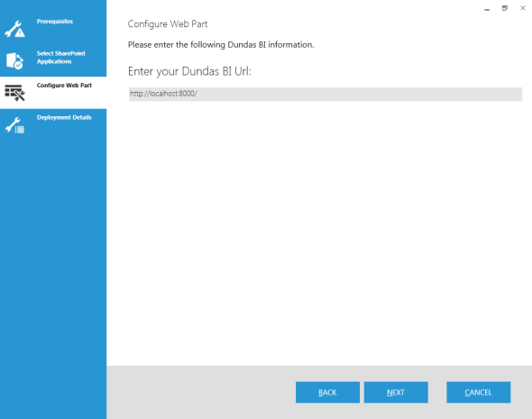The height and width of the screenshot is (419, 532).
Task: Click the Prerequisites wrench and warning icon
Action: click(14, 29)
